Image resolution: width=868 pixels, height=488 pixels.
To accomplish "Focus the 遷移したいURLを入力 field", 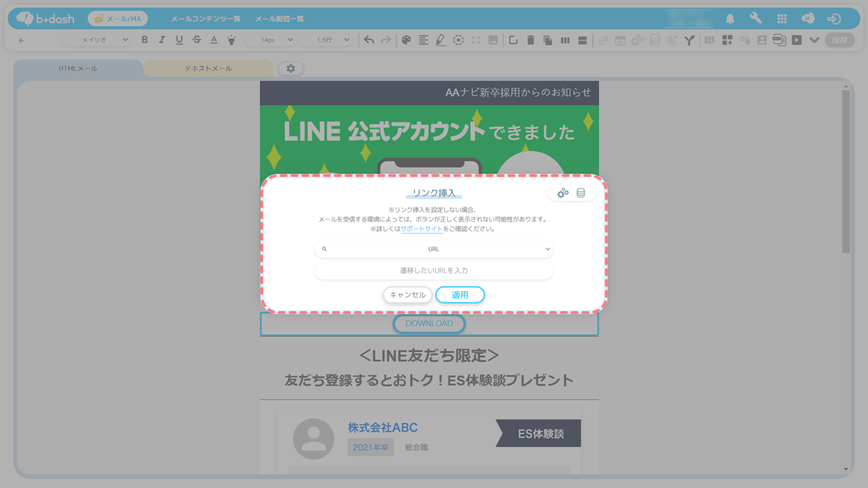I will [x=434, y=270].
